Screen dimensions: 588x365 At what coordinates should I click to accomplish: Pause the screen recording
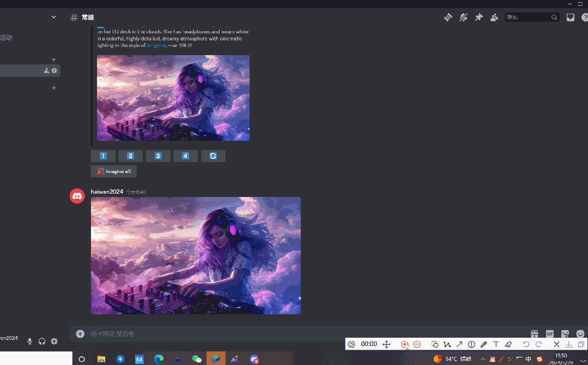point(417,344)
